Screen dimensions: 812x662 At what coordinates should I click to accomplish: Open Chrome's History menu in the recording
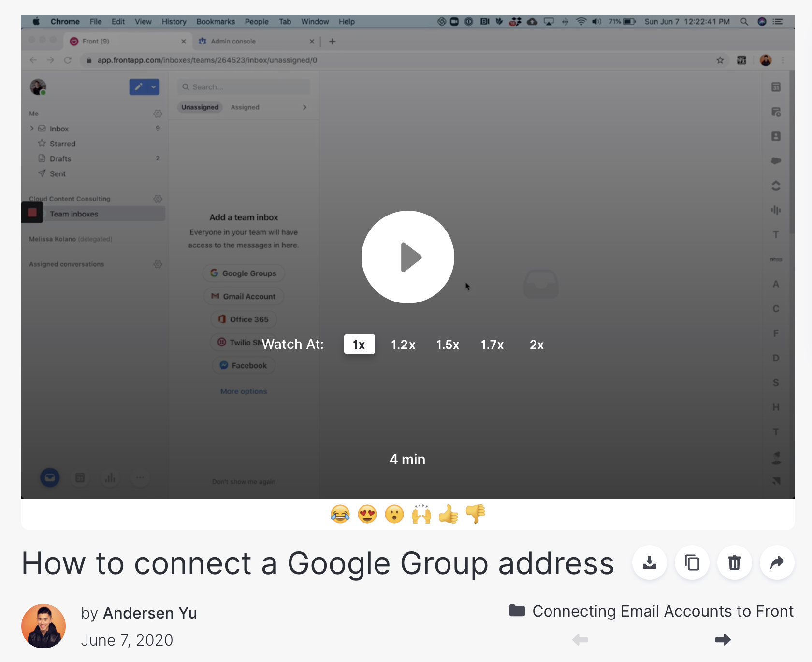pyautogui.click(x=174, y=22)
